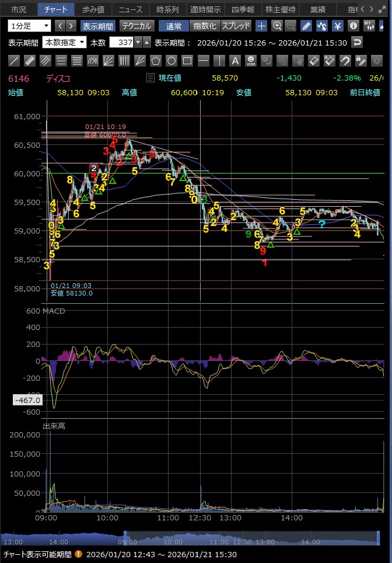Select the trend line drawing tool

(x=14, y=61)
